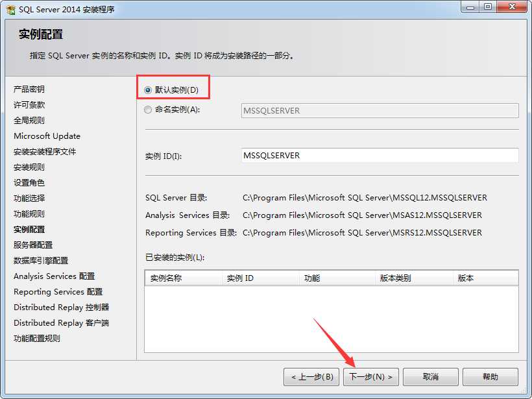532x399 pixels.
Task: Click the 下一步(N) button
Action: click(x=370, y=376)
